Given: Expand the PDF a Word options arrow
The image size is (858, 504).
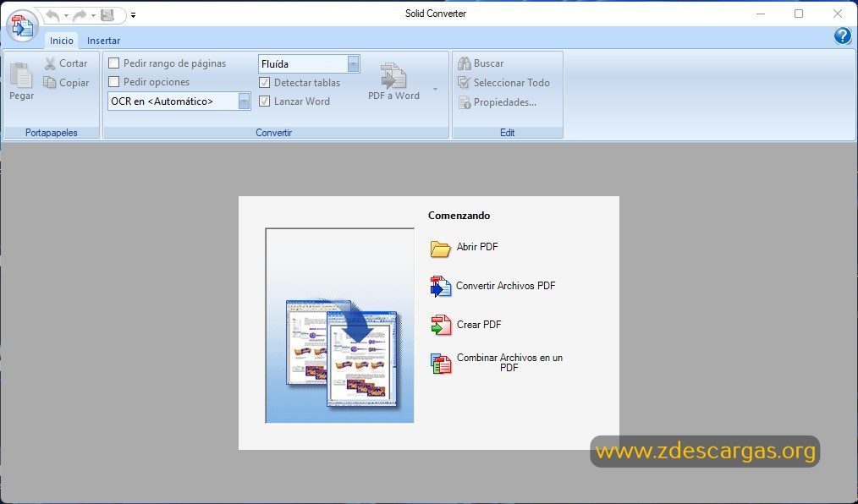Looking at the screenshot, I should [436, 89].
